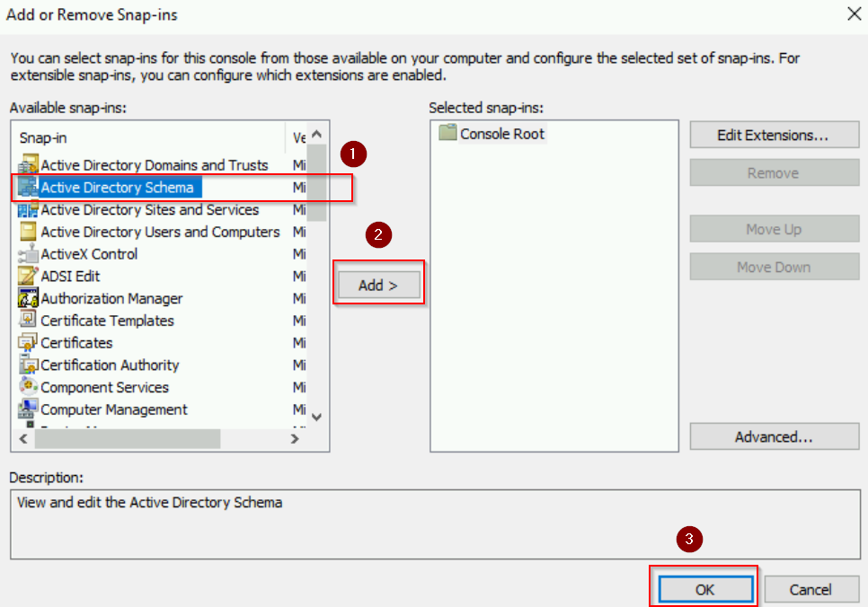This screenshot has width=868, height=607.
Task: Select Certificates snap-in text
Action: click(x=76, y=342)
